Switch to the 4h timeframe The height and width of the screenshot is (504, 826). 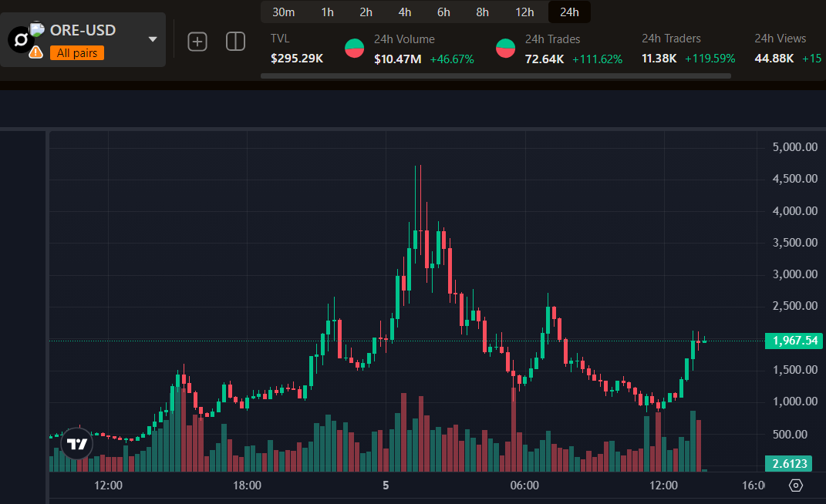tap(405, 12)
